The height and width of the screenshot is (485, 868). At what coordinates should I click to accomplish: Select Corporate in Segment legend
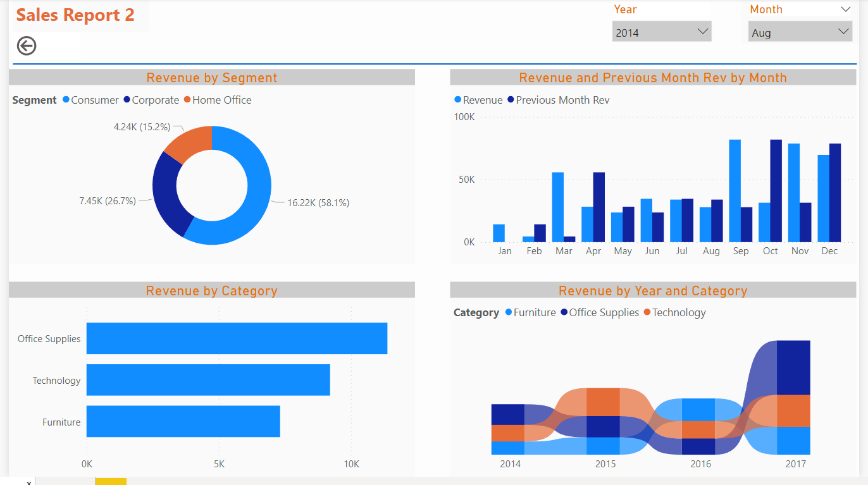point(151,100)
